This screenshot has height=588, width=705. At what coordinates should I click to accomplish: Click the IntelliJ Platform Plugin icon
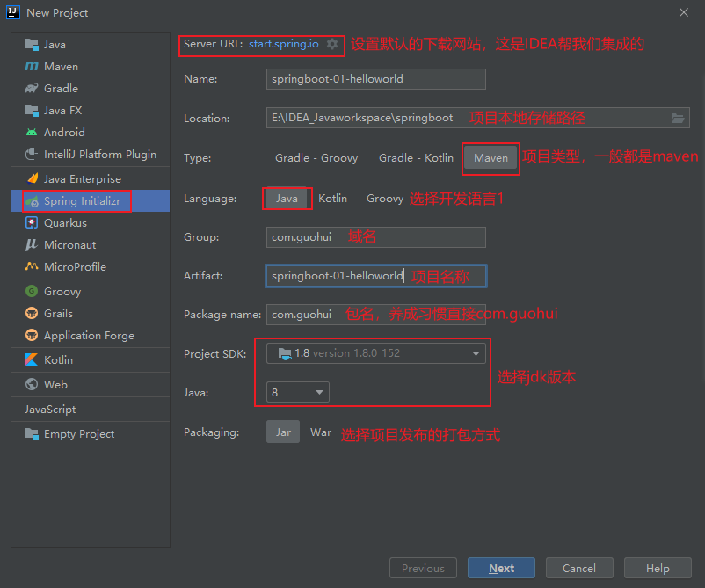tap(32, 154)
